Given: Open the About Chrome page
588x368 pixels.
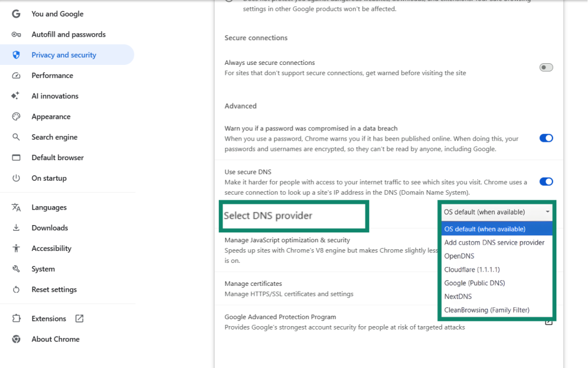Looking at the screenshot, I should coord(55,339).
